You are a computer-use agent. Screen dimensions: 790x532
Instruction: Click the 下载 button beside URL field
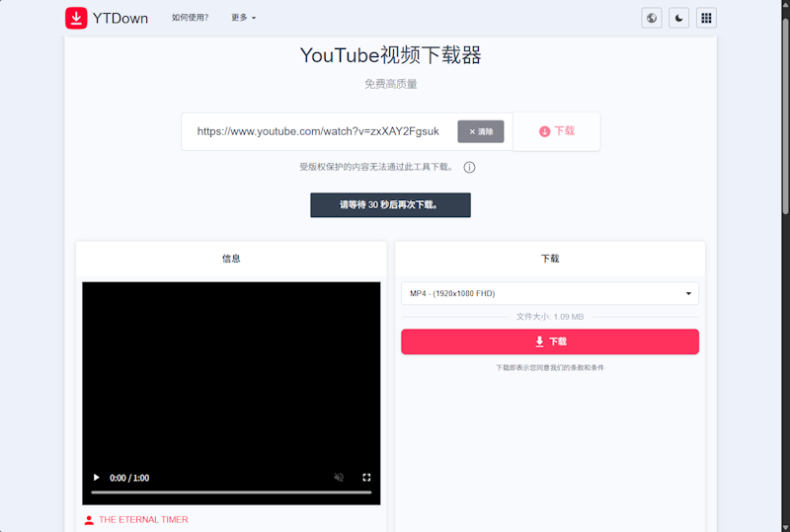[557, 131]
